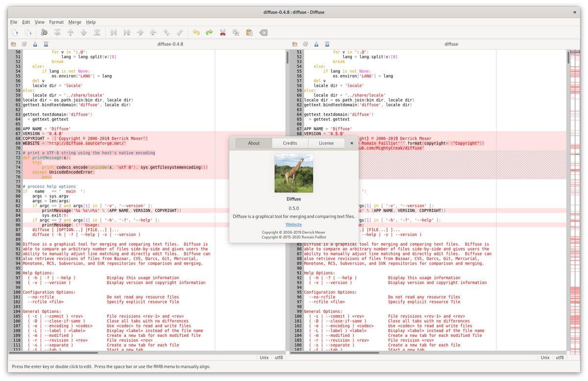Click Copy Left Into Selection icon

coord(140,32)
